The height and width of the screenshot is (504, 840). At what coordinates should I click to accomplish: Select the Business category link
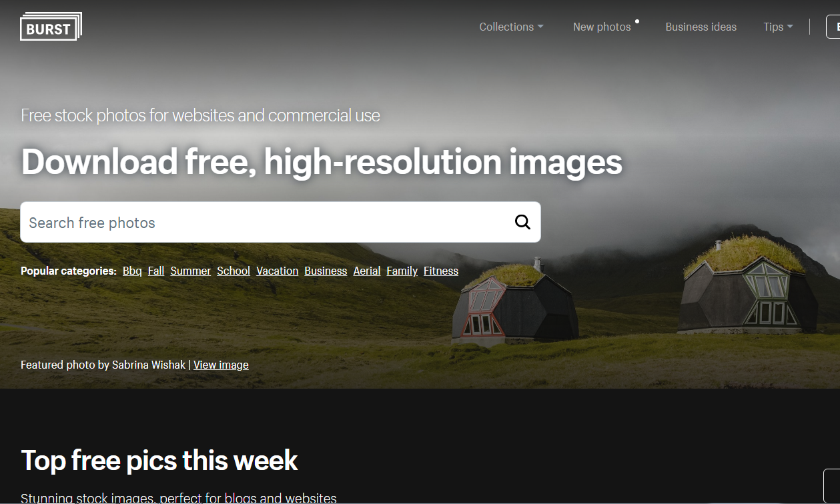point(326,271)
